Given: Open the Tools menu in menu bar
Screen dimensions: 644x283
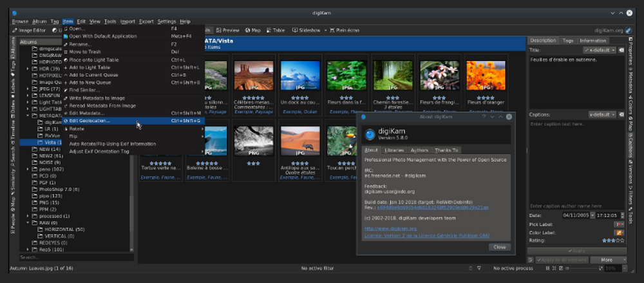Looking at the screenshot, I should point(110,21).
